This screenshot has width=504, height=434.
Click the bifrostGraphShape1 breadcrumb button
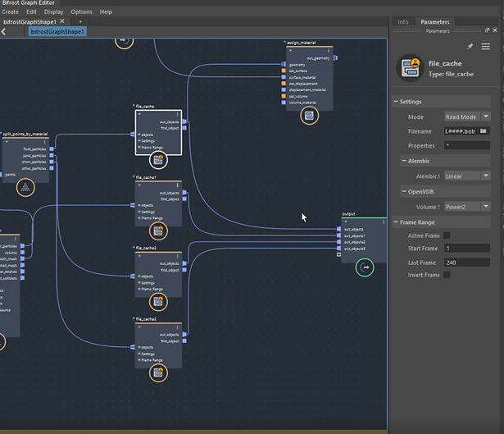click(57, 31)
